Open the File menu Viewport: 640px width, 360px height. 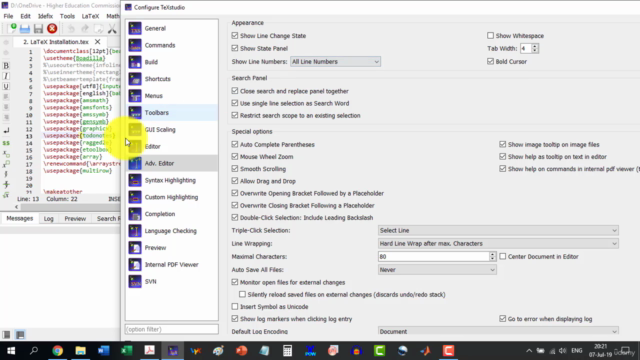tap(8, 16)
